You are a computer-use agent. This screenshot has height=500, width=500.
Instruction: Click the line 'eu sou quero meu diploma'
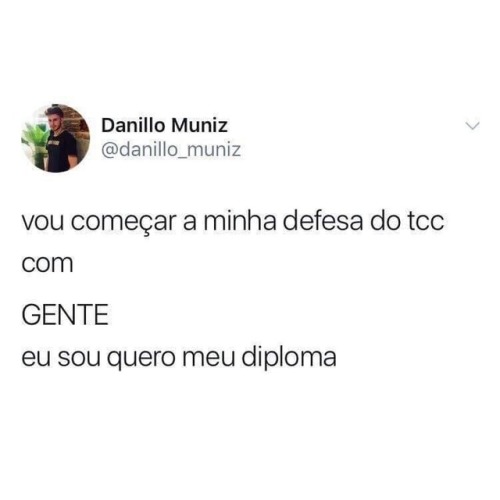click(179, 359)
